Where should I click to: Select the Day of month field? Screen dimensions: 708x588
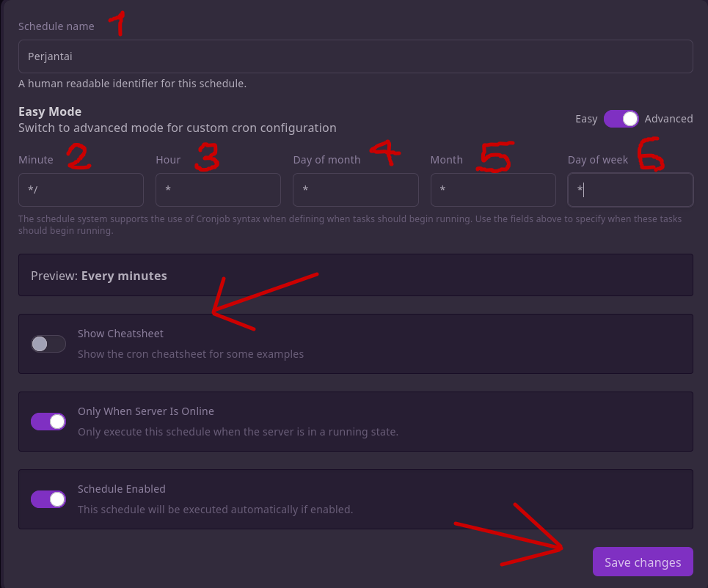pyautogui.click(x=355, y=190)
